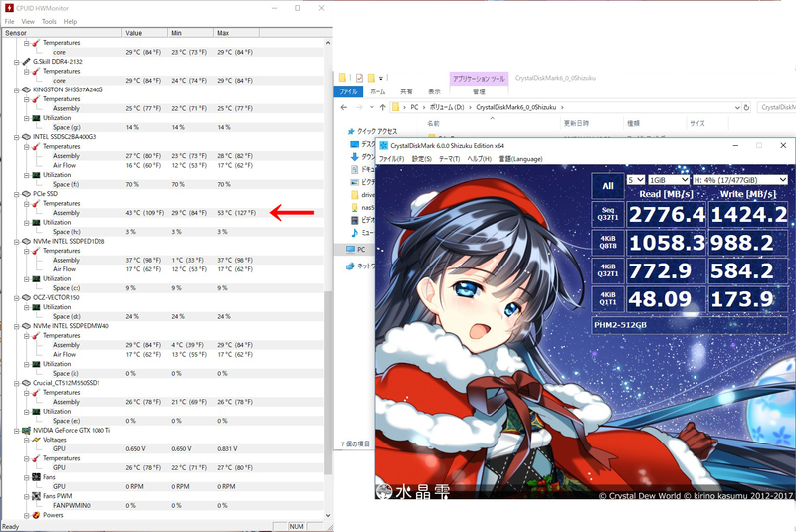Click the PC icon in Explorer sidebar

(351, 249)
